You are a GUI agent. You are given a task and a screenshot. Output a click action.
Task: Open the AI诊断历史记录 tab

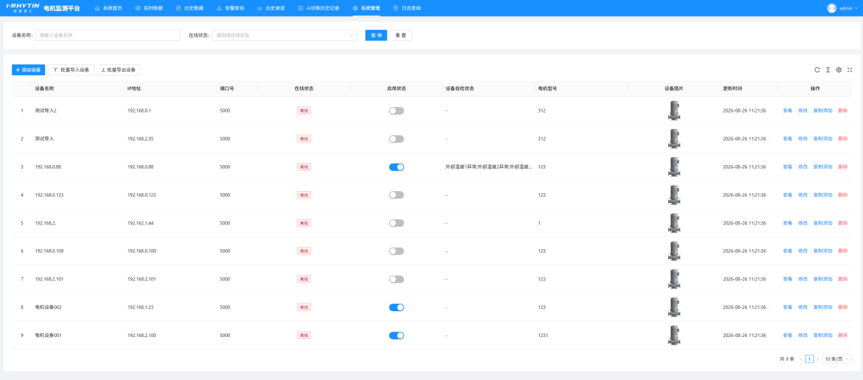[319, 8]
